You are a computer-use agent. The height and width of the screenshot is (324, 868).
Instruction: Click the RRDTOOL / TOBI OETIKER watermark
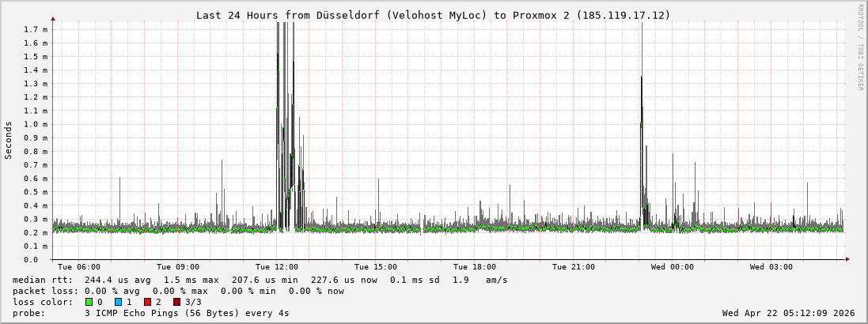click(x=860, y=47)
